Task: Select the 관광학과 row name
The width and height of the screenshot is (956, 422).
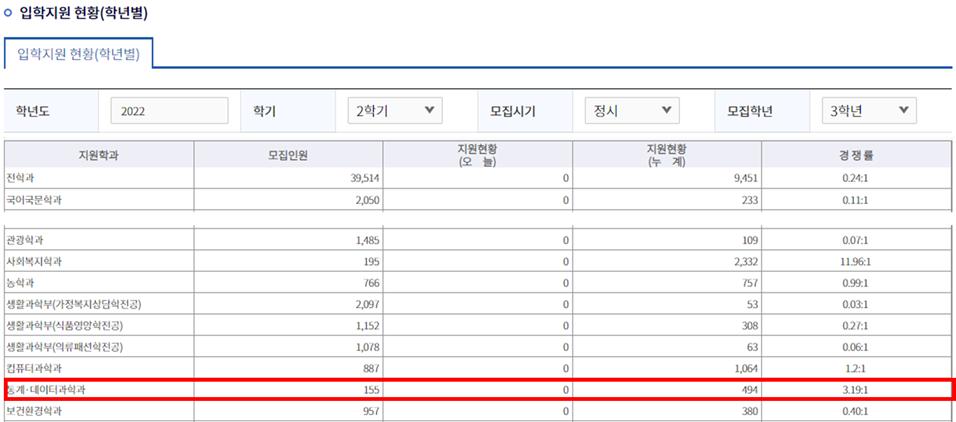Action: coord(25,240)
